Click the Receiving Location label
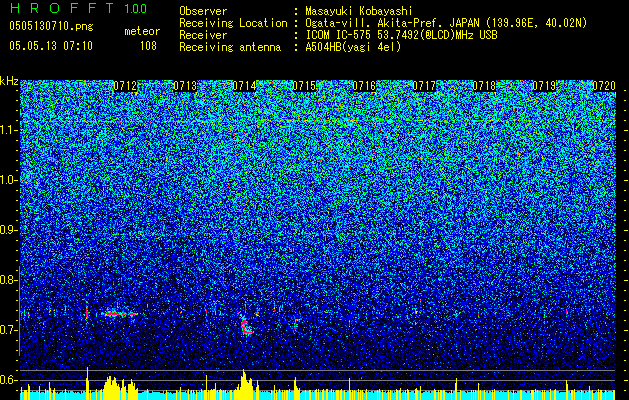Image resolution: width=629 pixels, height=400 pixels. (x=233, y=23)
